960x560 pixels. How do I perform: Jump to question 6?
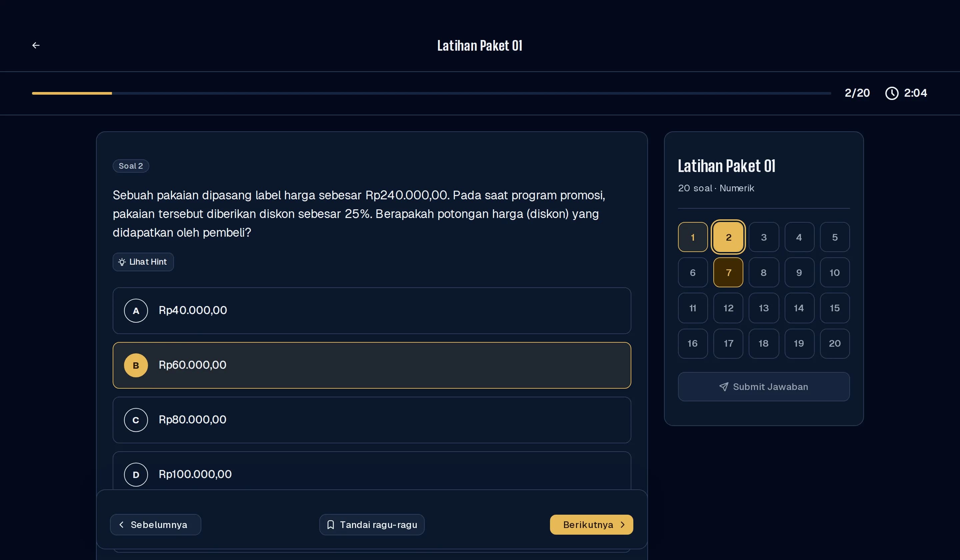tap(693, 272)
